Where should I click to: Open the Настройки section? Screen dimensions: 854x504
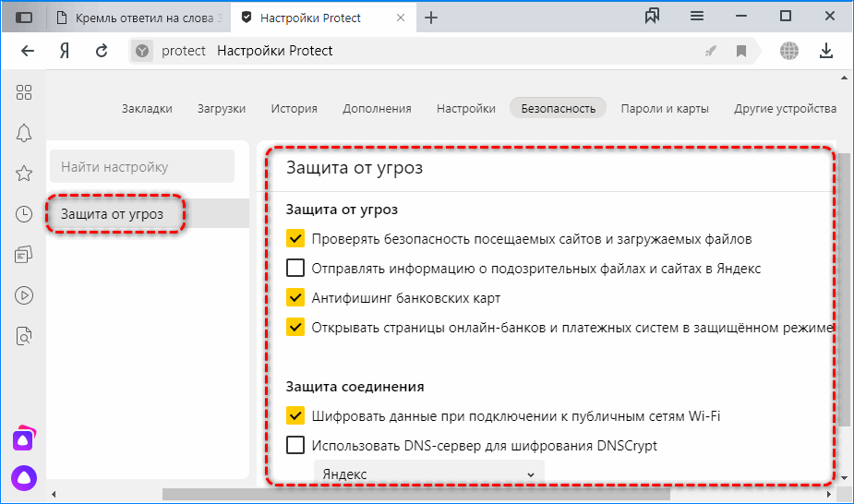tap(466, 108)
